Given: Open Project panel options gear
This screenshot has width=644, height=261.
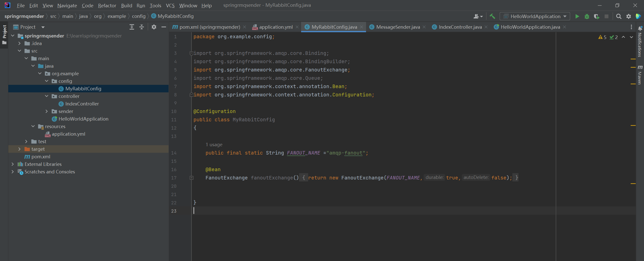Looking at the screenshot, I should pos(154,27).
